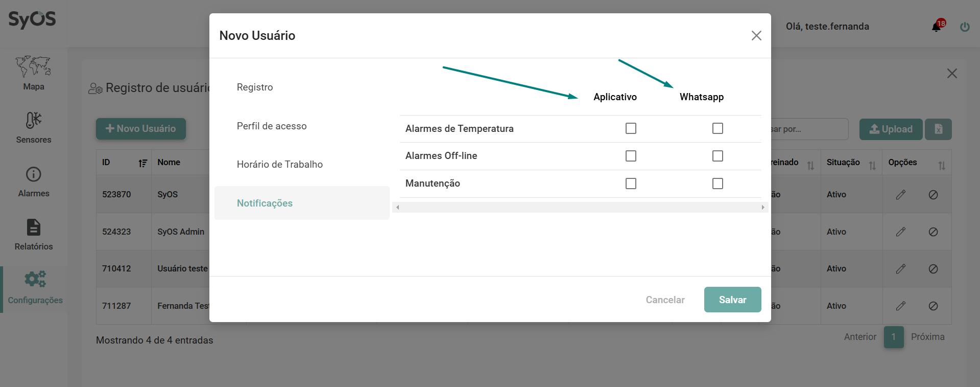Screen dimensions: 980x387
Task: Sort by the Opções column arrows
Action: [942, 165]
